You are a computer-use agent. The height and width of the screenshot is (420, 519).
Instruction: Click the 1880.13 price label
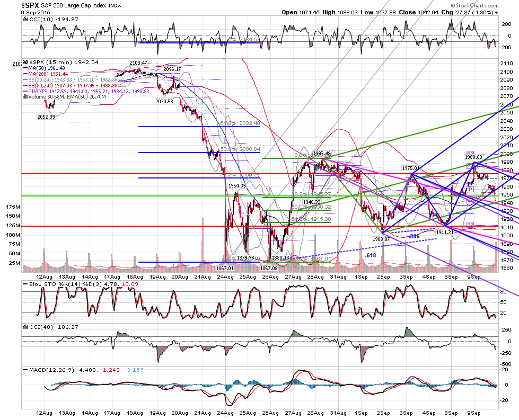click(x=280, y=257)
